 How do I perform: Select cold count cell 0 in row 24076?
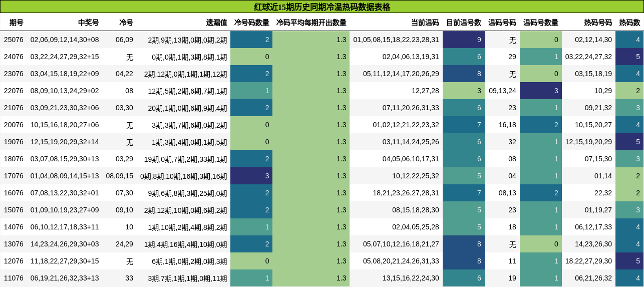coord(251,57)
